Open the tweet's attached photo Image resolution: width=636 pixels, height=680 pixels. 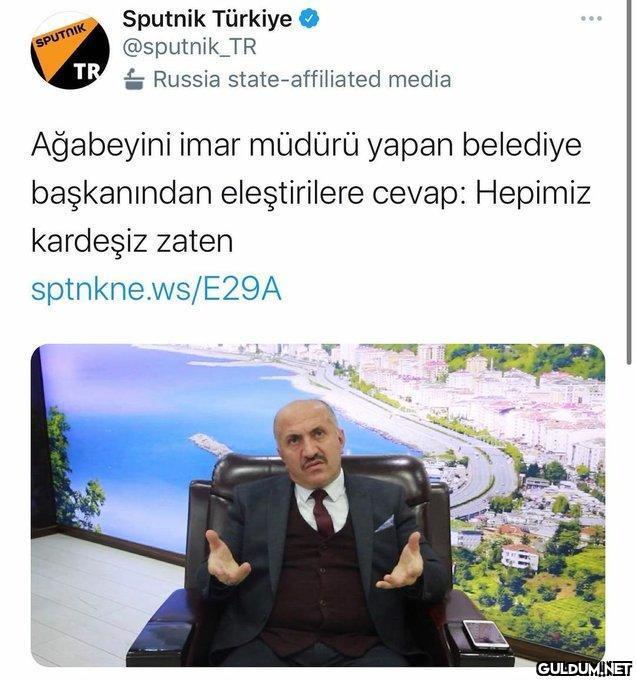coord(318,505)
